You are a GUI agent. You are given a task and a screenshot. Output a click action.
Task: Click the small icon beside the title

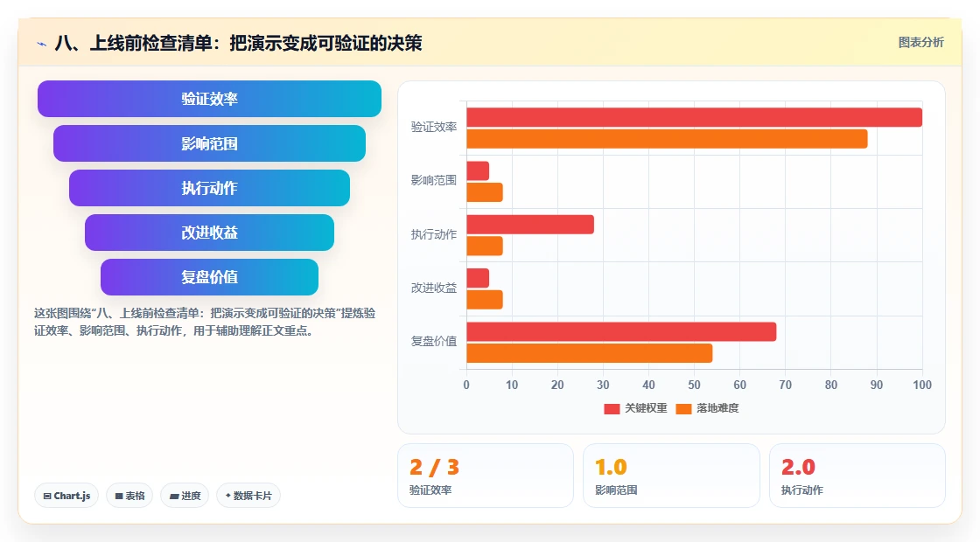[x=42, y=44]
